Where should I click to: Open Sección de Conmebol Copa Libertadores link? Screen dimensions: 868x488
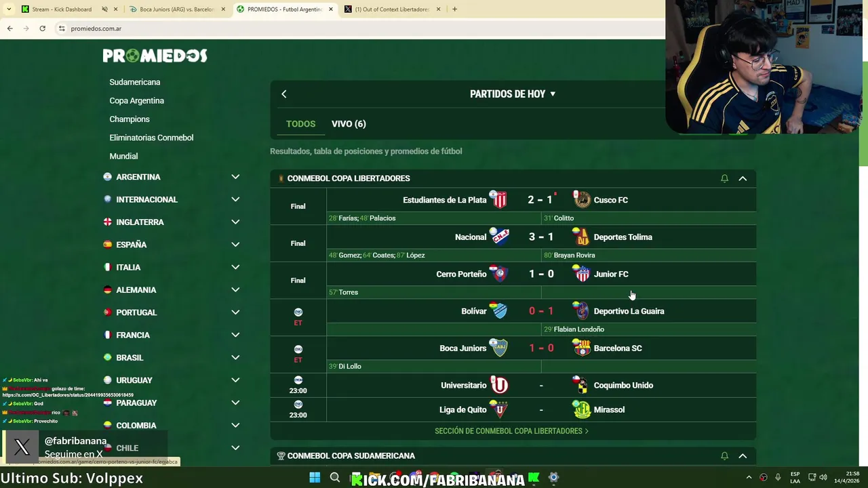(512, 431)
